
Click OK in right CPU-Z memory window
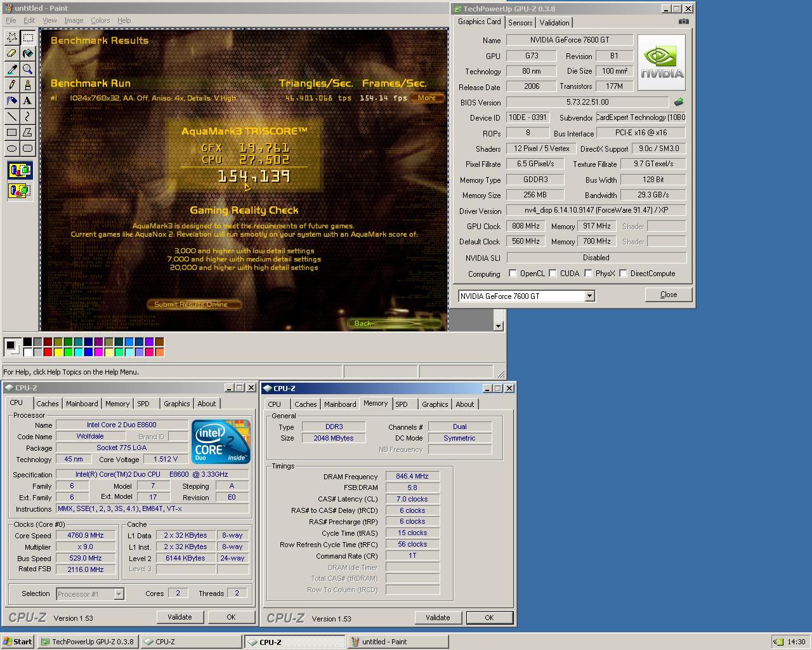coord(489,618)
